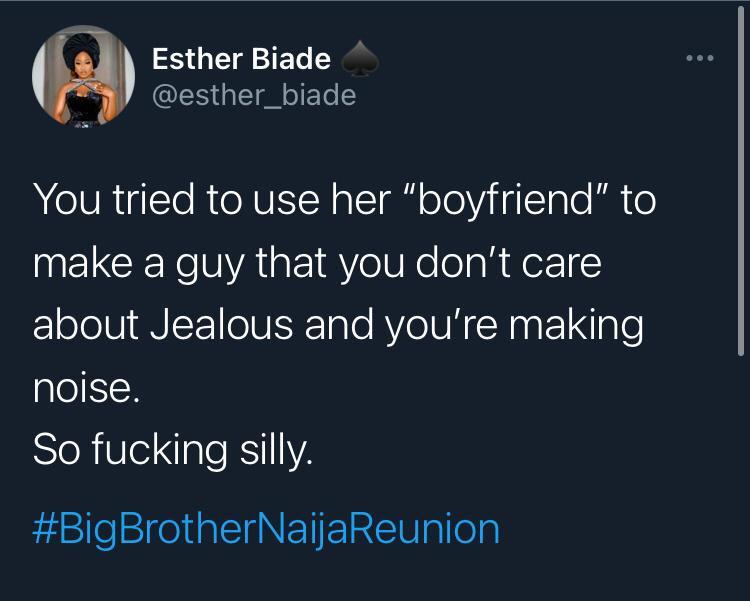Click the word "care" in the tweet
The image size is (750, 601).
[562, 266]
